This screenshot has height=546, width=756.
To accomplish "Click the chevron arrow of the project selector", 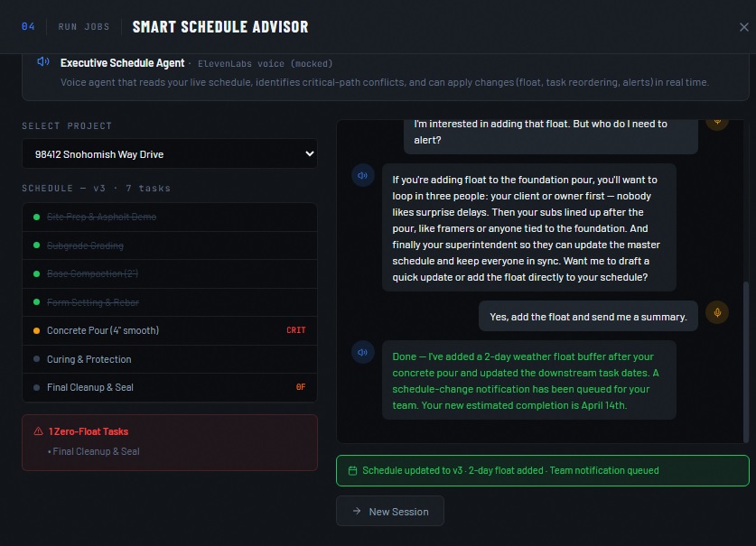I will (x=309, y=154).
